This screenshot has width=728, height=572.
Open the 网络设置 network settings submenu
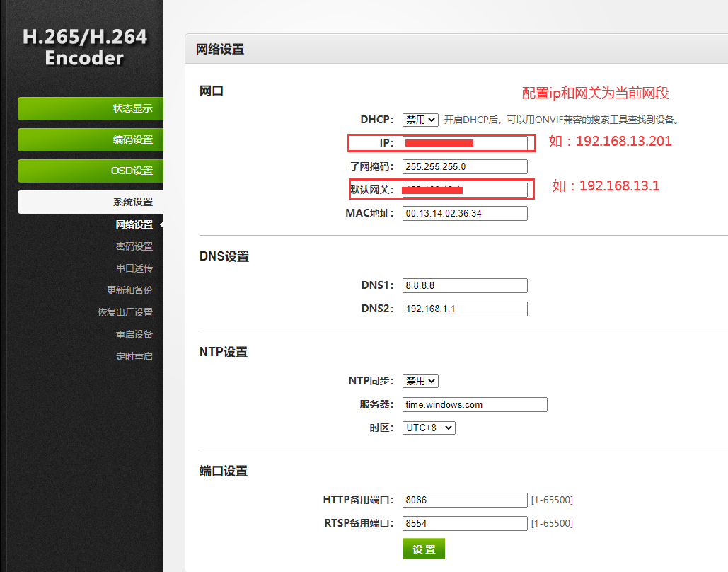pos(134,224)
